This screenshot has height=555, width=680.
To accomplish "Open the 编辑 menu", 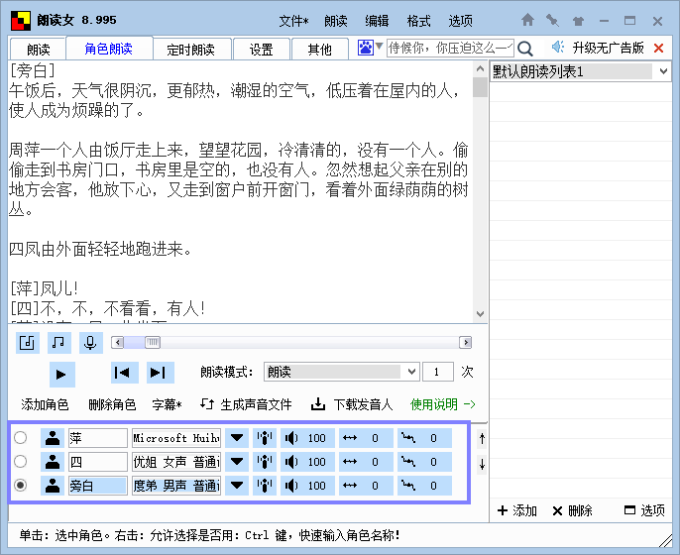I will tap(377, 21).
